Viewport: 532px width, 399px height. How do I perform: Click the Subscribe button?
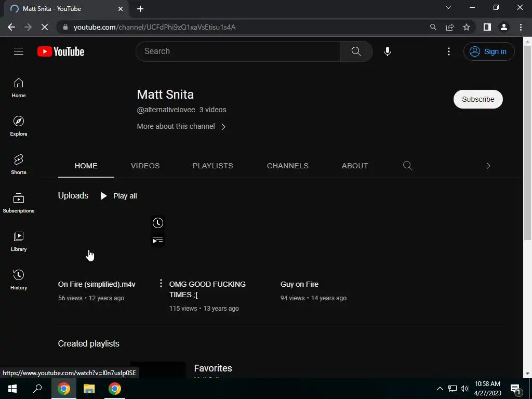coord(478,99)
